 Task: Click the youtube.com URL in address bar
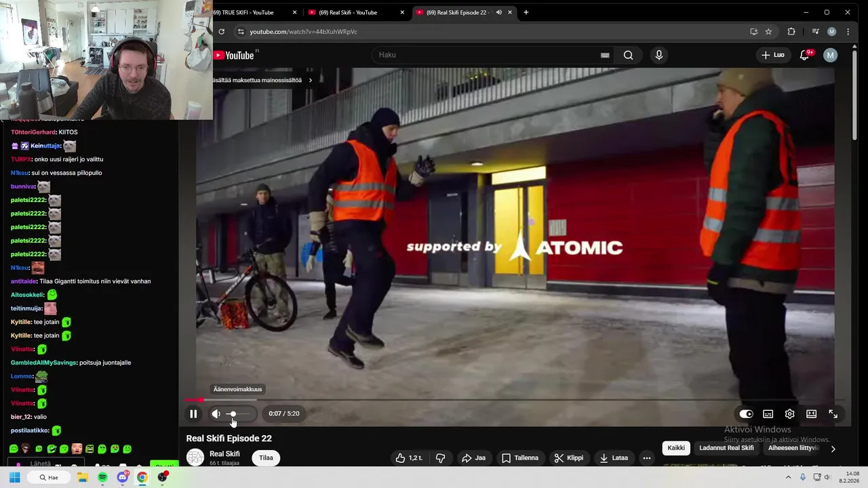click(x=303, y=31)
